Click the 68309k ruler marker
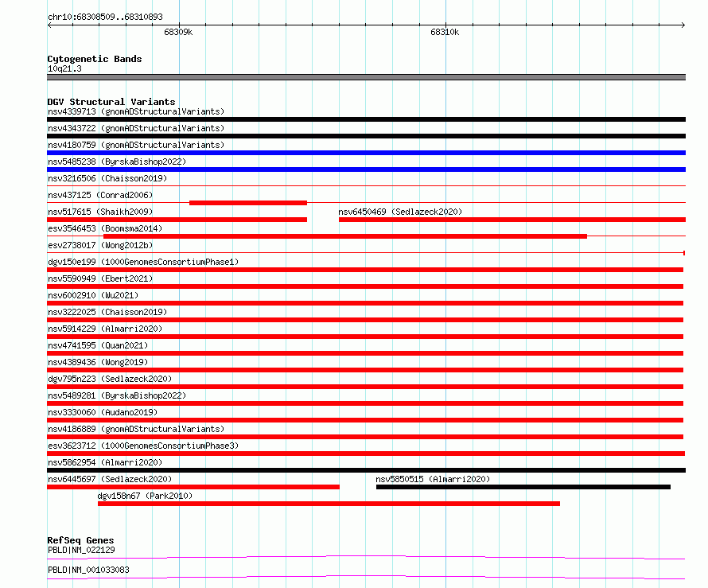Screen dimensions: 708x588 click(x=178, y=32)
